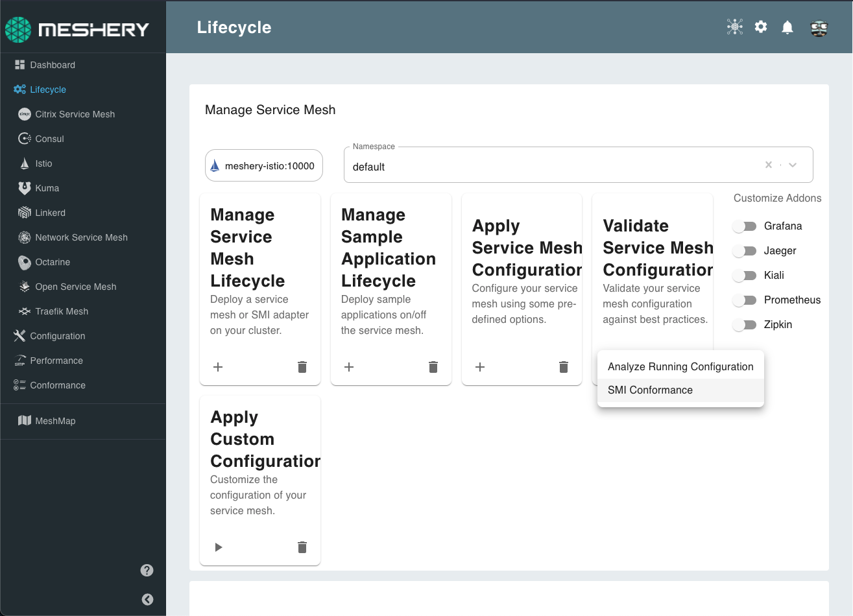Viewport: 853px width, 616px height.
Task: Add under Manage Sample Application Lifecycle
Action: point(349,367)
